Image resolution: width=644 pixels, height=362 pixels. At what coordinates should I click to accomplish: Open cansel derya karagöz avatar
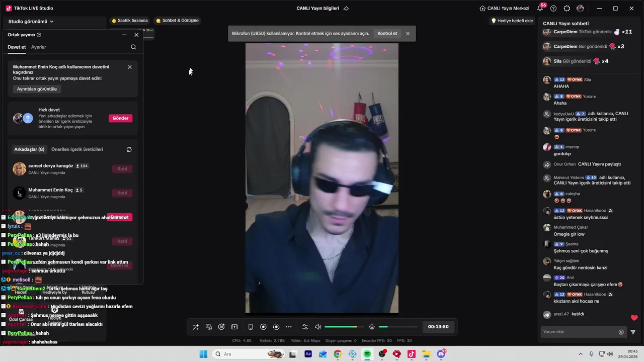point(19,169)
